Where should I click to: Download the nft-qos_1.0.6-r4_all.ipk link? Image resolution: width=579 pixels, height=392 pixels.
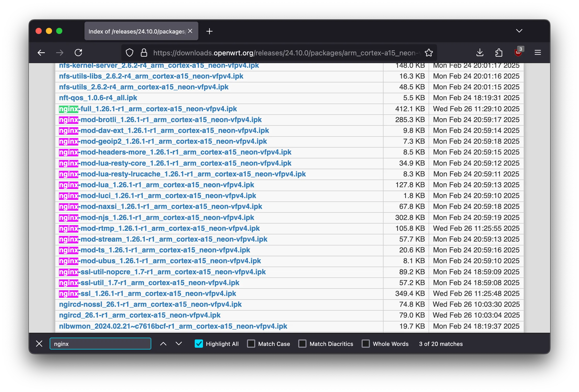[x=98, y=98]
